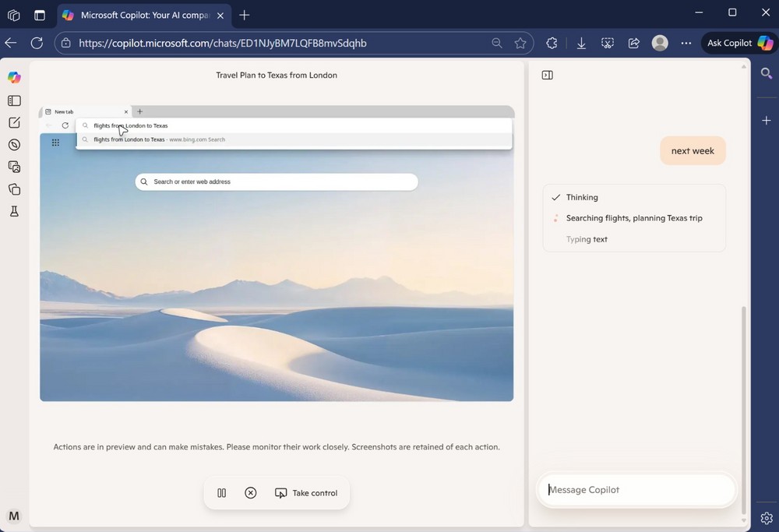Open Downloads from the browser toolbar
Viewport: 779px width, 532px height.
pyautogui.click(x=581, y=44)
